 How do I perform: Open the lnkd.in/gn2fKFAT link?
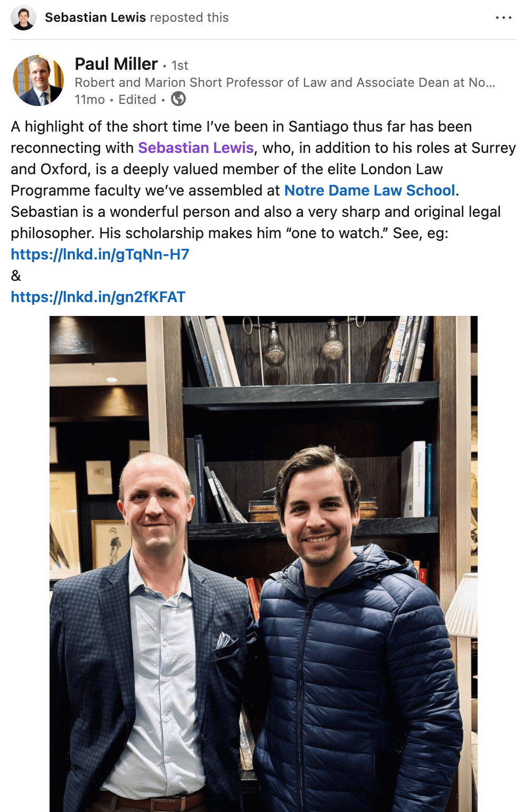tap(98, 297)
